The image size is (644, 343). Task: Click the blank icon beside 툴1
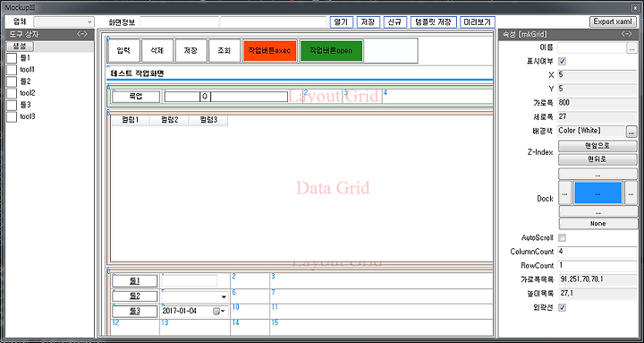[x=12, y=57]
